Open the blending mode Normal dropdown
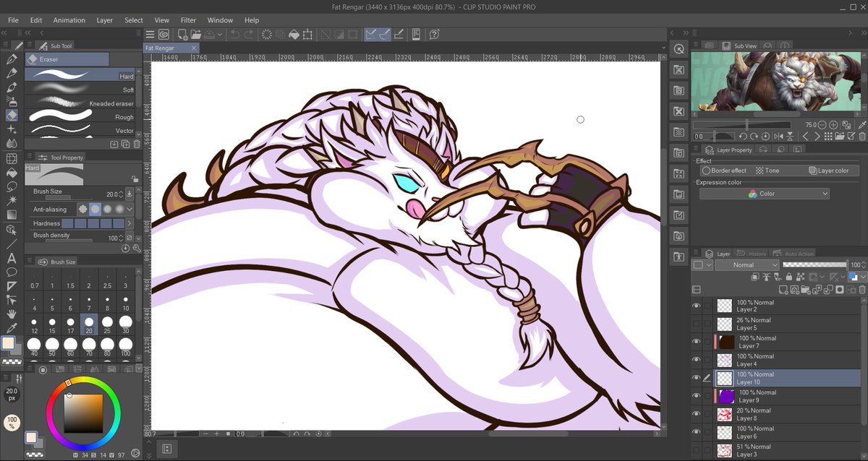 [x=747, y=265]
